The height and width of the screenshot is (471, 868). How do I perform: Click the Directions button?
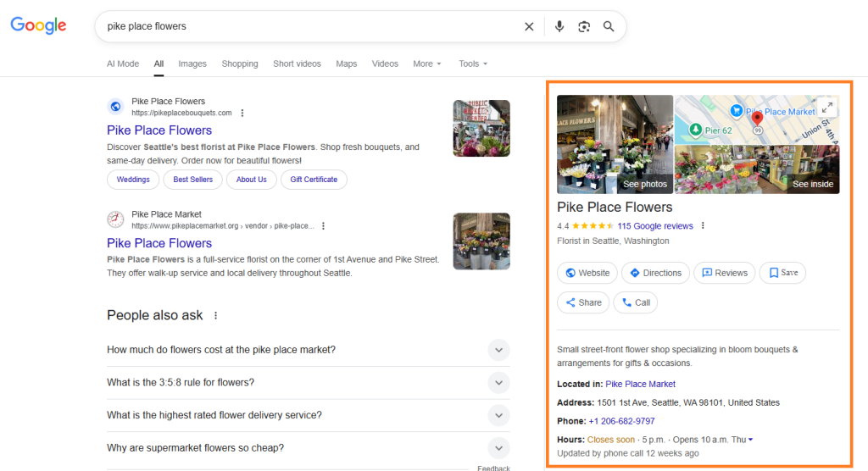(x=655, y=273)
